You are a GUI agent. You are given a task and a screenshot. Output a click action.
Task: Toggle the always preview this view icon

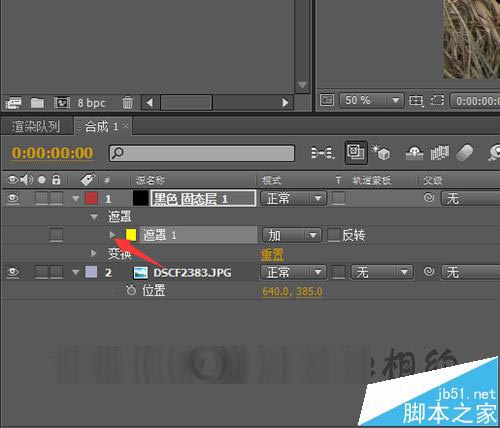click(327, 100)
